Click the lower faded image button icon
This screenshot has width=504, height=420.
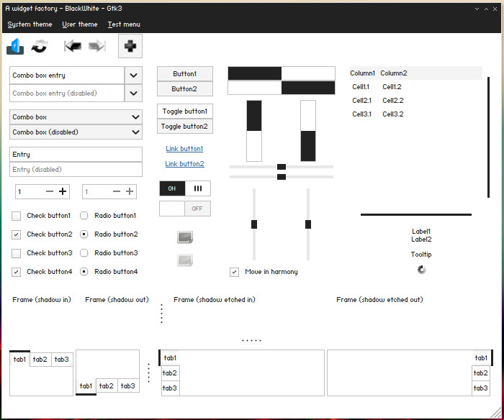point(185,260)
